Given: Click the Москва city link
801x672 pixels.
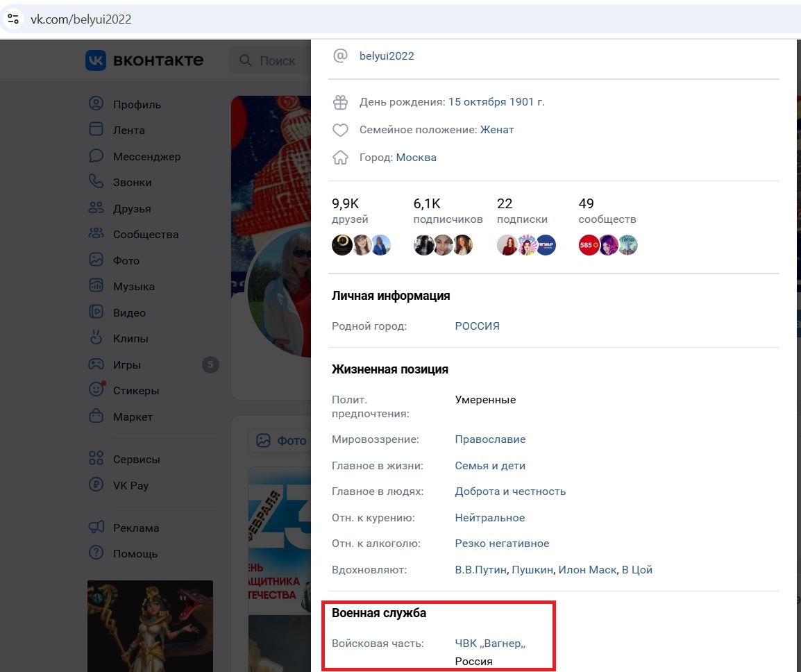Looking at the screenshot, I should click(x=416, y=158).
